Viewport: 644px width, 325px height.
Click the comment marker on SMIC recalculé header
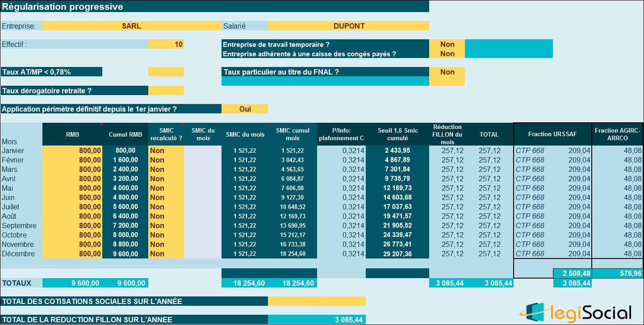tap(182, 124)
